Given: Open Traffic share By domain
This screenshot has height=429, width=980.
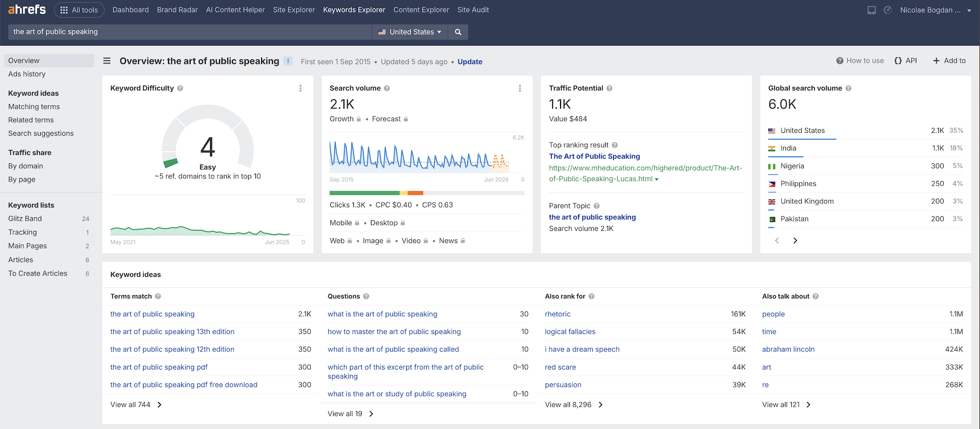Looking at the screenshot, I should tap(25, 166).
